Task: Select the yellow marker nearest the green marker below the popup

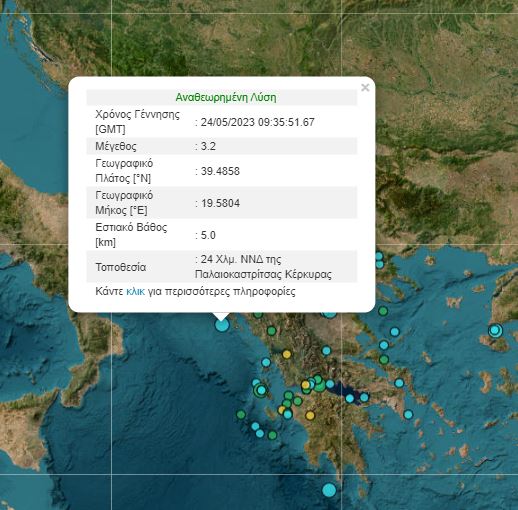Action: [286, 354]
